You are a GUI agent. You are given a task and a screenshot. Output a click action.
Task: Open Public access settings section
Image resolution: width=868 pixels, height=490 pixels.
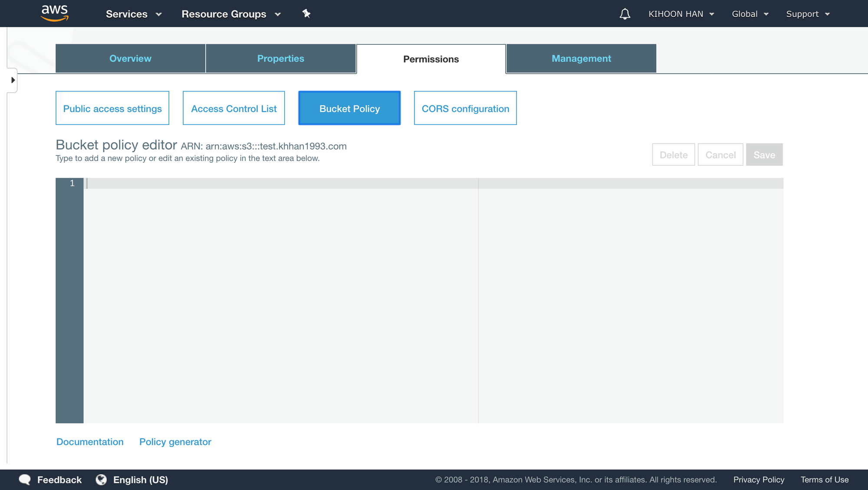tap(112, 108)
